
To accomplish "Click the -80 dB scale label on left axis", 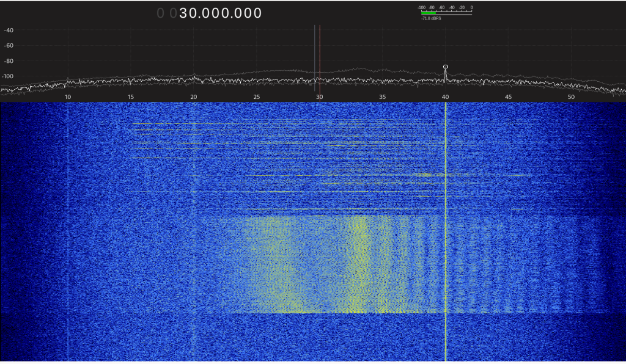I will click(x=9, y=61).
